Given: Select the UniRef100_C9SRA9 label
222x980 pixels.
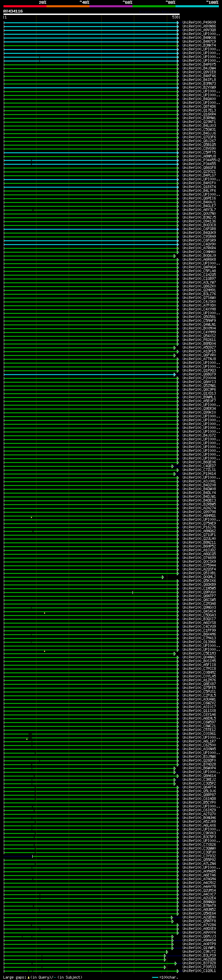Looking at the screenshot, I should point(199,237).
